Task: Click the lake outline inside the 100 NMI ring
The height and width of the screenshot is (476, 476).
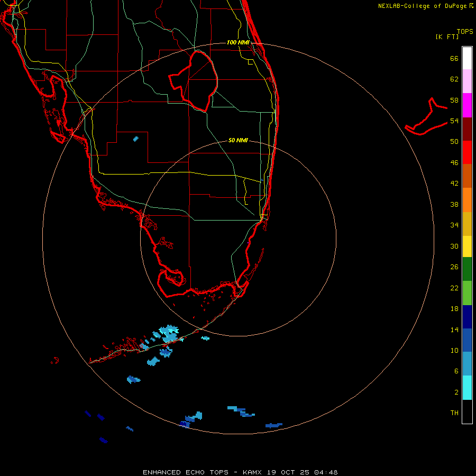Action: click(194, 80)
